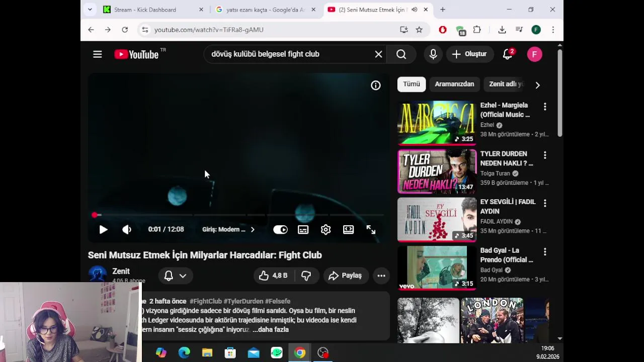Open Tyler Durden Neden Haklı thumbnail

coord(437,171)
